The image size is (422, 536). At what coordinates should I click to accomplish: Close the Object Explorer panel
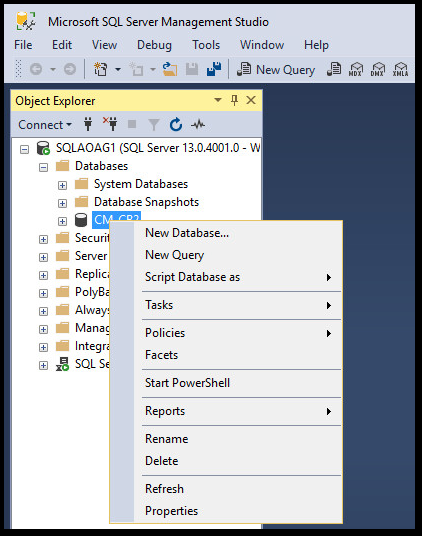(251, 100)
